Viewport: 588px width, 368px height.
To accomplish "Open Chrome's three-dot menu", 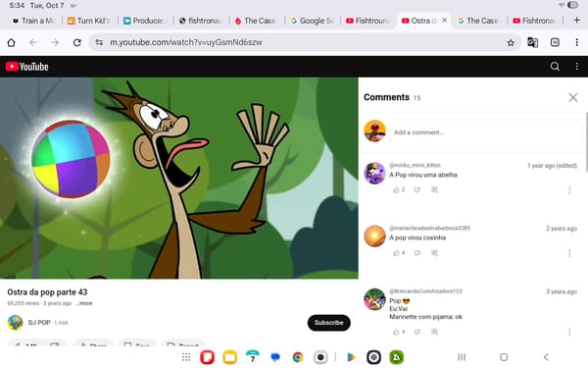I will coord(577,42).
